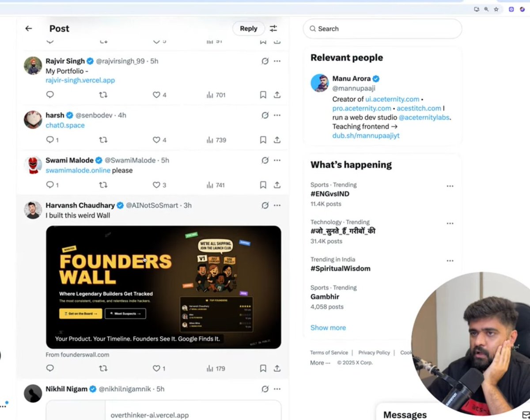The image size is (530, 420).
Task: Expand More footer menu near X Corp
Action: 320,363
